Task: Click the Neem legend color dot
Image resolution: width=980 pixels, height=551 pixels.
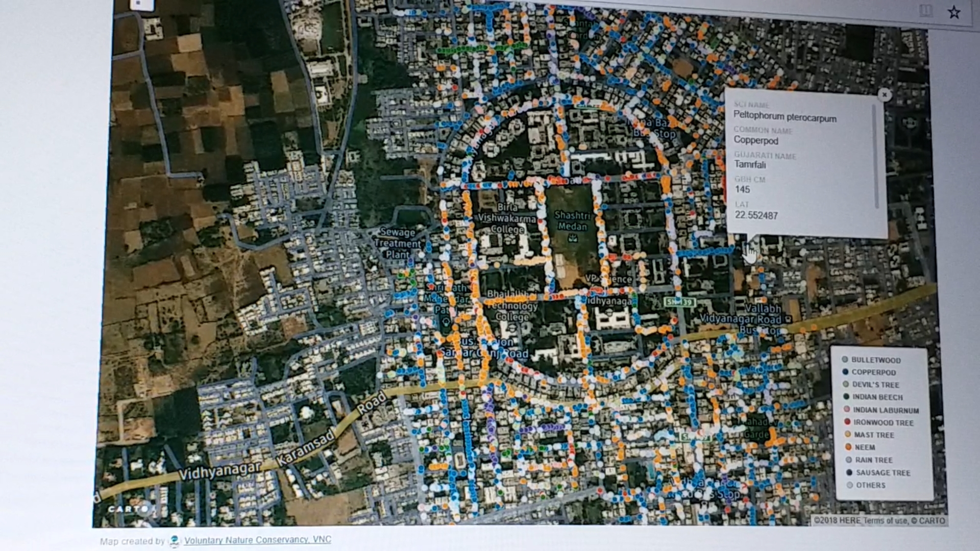Action: click(848, 447)
